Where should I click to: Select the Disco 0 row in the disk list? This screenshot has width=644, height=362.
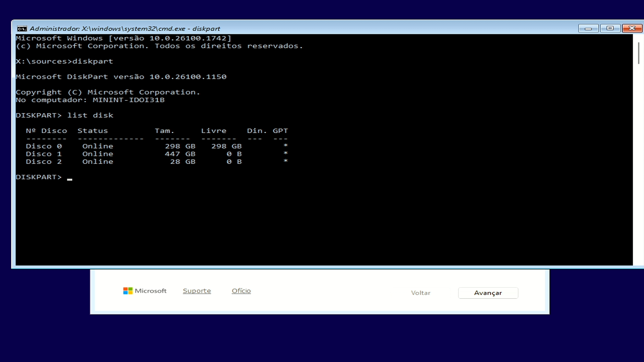click(44, 146)
